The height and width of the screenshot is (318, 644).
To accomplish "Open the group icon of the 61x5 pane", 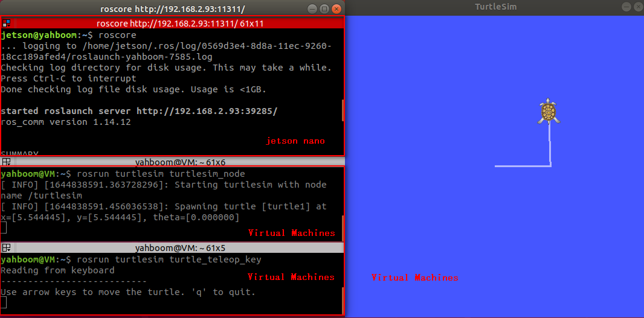I will coord(6,248).
